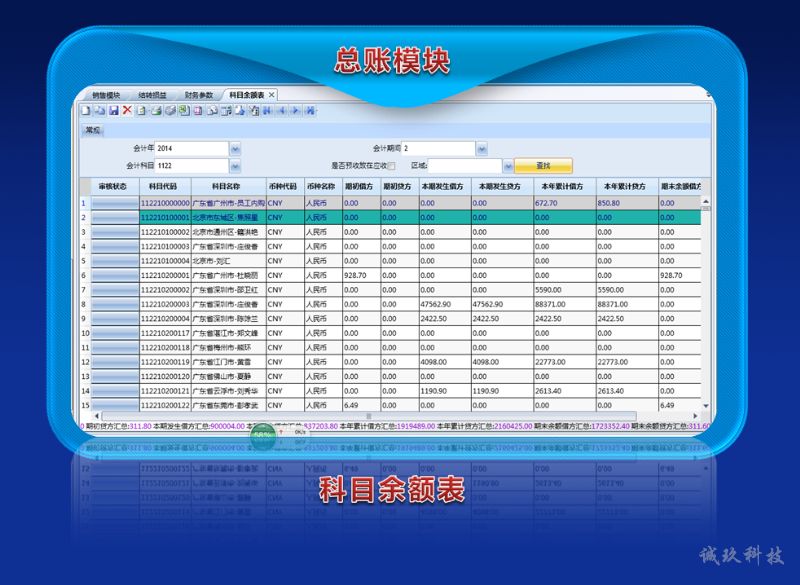The height and width of the screenshot is (585, 800).
Task: Select the 北京市通州区 name cell
Action: coord(229,232)
